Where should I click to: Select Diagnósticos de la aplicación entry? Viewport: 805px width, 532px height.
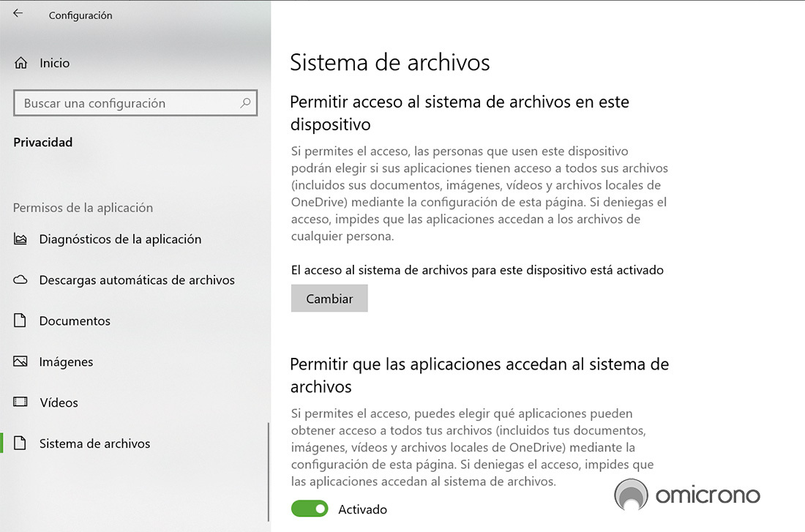click(x=122, y=239)
